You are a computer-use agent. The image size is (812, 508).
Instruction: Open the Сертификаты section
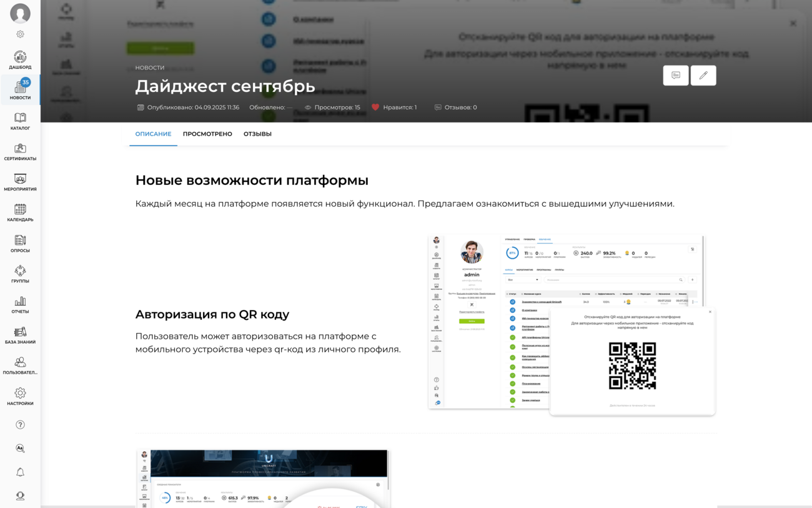[20, 152]
